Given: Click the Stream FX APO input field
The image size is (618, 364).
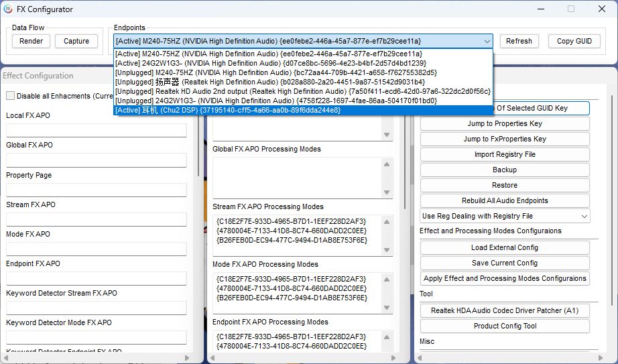Looking at the screenshot, I should tap(97, 219).
